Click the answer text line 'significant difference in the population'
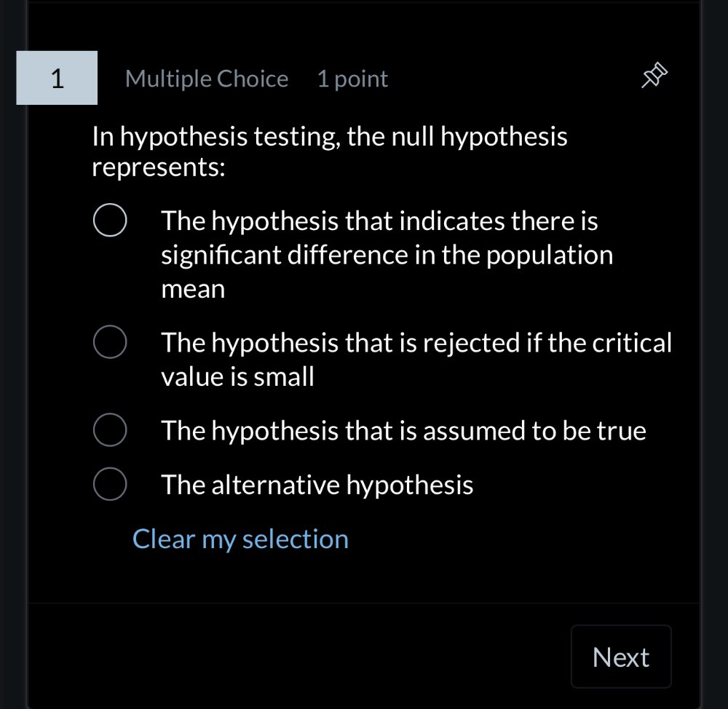The width and height of the screenshot is (728, 709). [387, 255]
